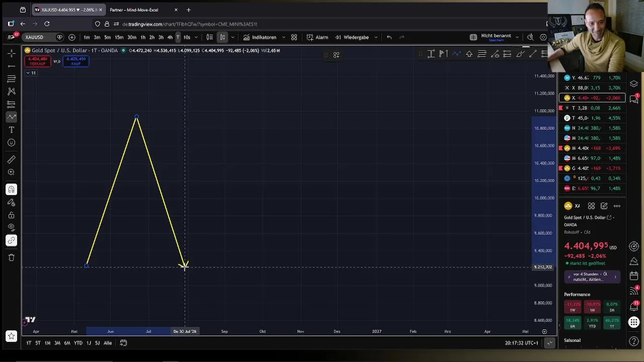Image resolution: width=644 pixels, height=362 pixels.
Task: Undo the last chart action
Action: tap(389, 37)
